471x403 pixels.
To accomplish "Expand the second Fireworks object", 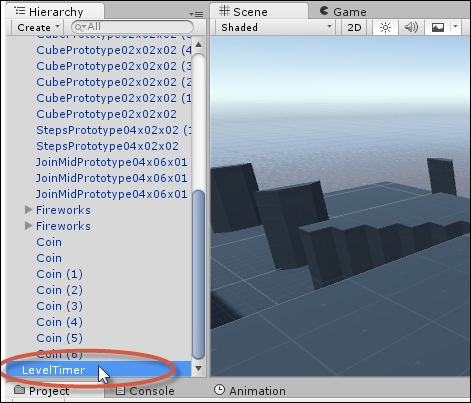I will (x=29, y=226).
